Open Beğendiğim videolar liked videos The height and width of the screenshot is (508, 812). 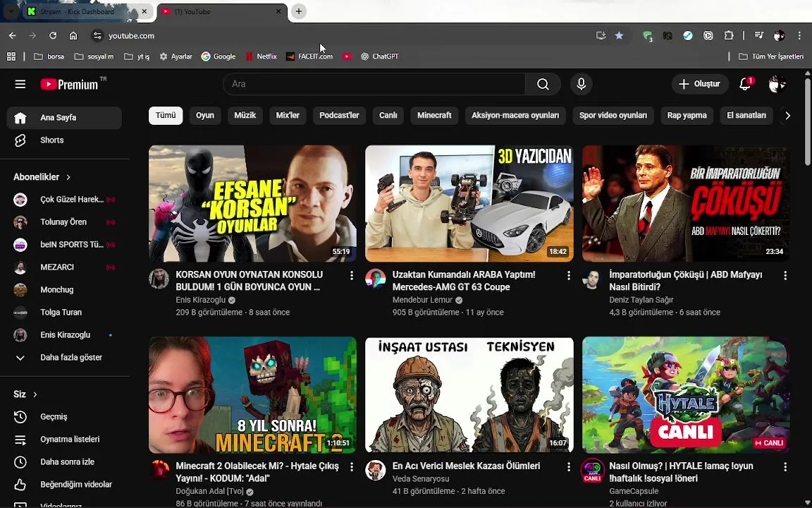(64, 485)
